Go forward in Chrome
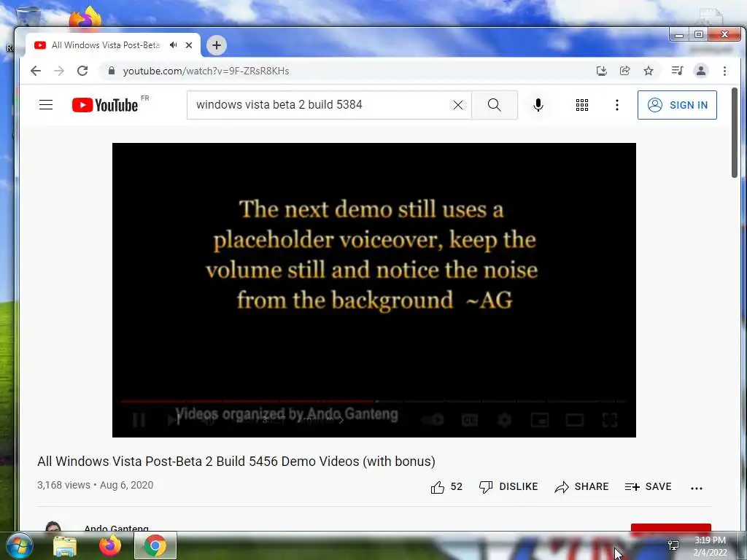The image size is (747, 560). 59,71
